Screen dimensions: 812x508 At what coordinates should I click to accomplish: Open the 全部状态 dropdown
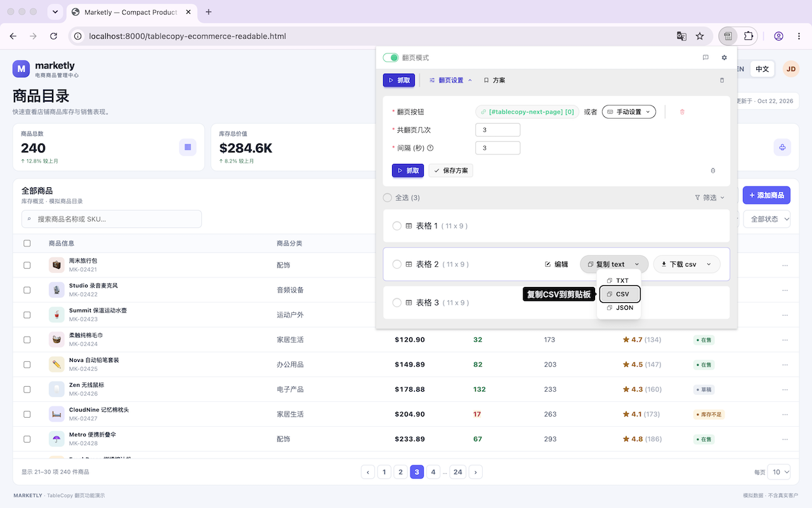(767, 219)
